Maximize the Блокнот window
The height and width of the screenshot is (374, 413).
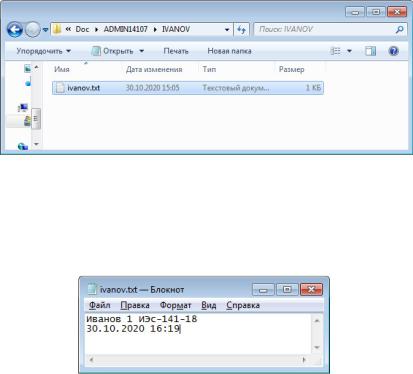point(287,290)
